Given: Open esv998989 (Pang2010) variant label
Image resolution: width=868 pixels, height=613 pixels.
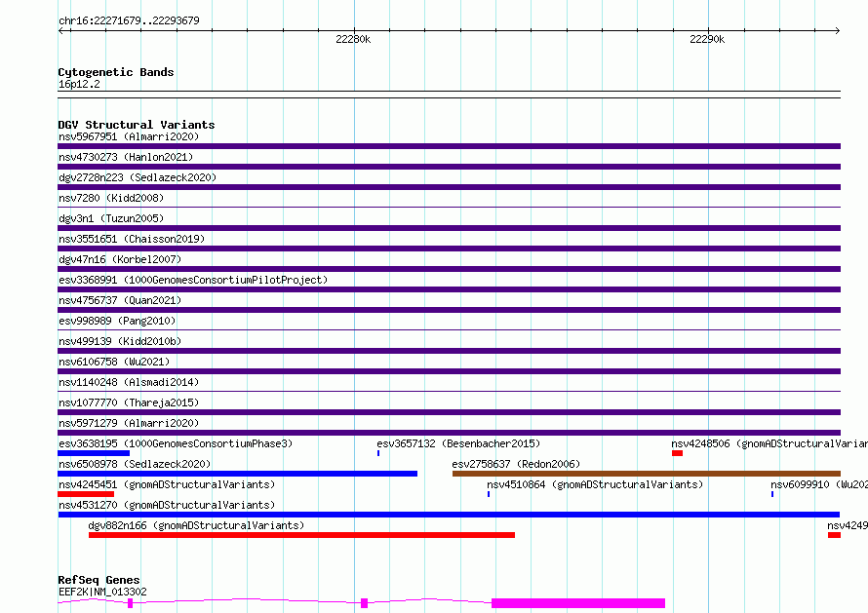Looking at the screenshot, I should click(117, 321).
